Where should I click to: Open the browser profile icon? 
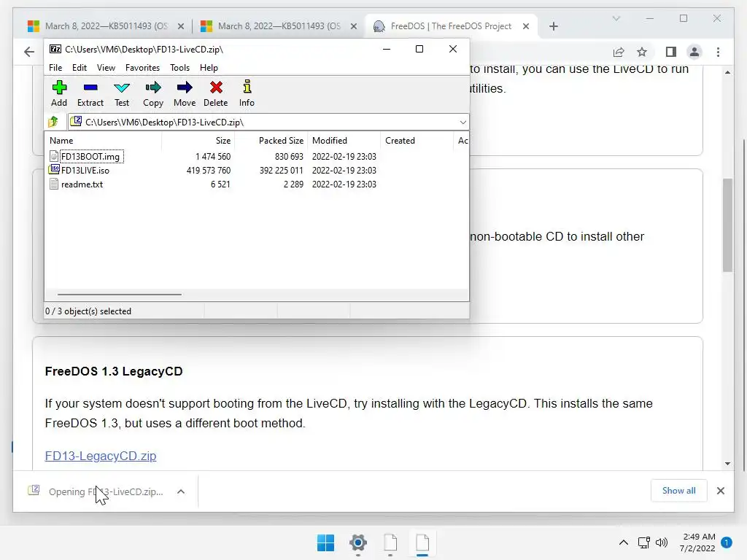tap(694, 52)
